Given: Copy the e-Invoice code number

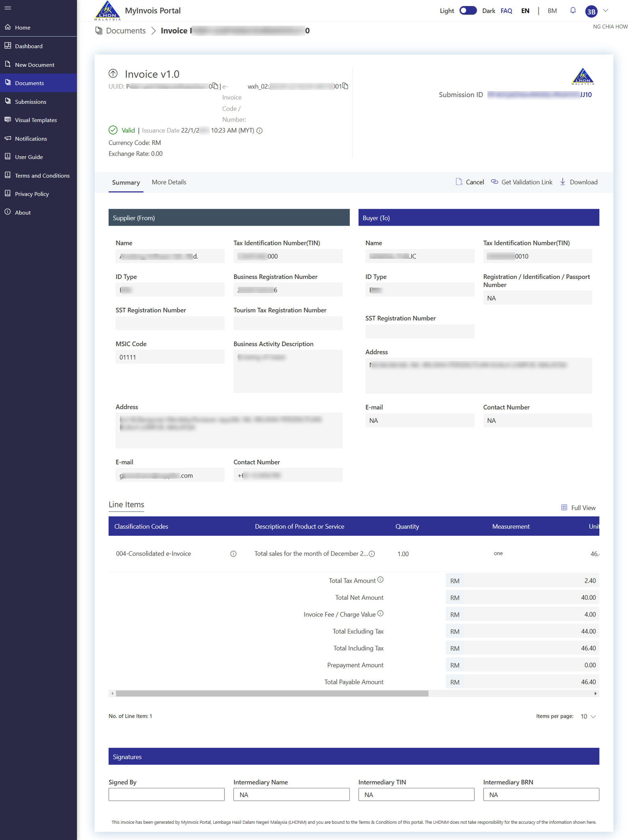Looking at the screenshot, I should tap(345, 86).
